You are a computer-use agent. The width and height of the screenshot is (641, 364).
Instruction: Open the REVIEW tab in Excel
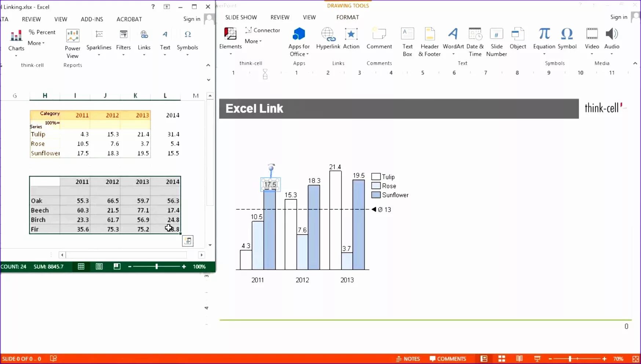[x=31, y=19]
